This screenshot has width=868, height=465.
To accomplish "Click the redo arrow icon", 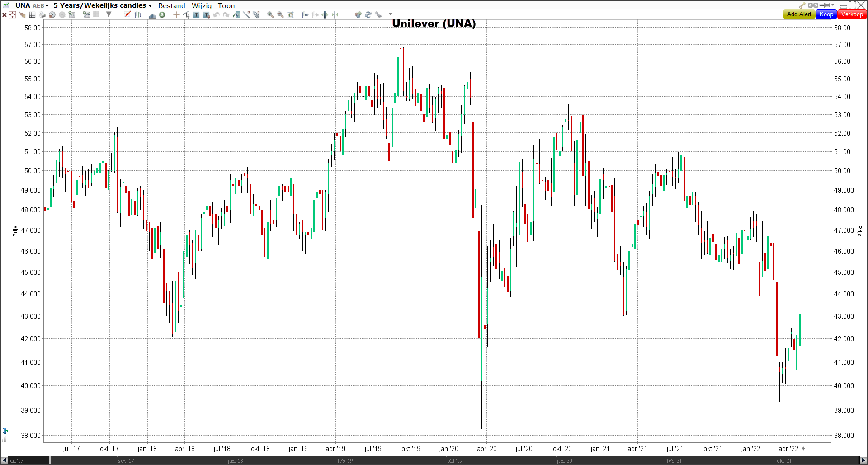I will [x=226, y=15].
